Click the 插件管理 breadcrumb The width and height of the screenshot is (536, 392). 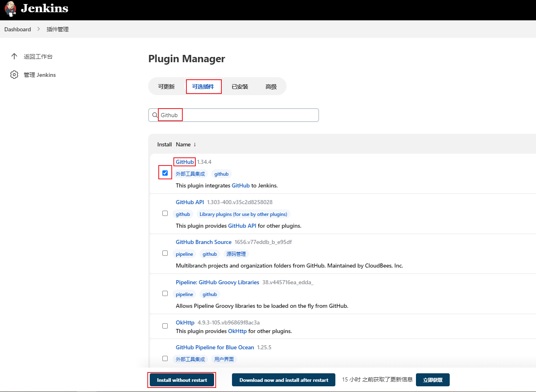pos(57,29)
